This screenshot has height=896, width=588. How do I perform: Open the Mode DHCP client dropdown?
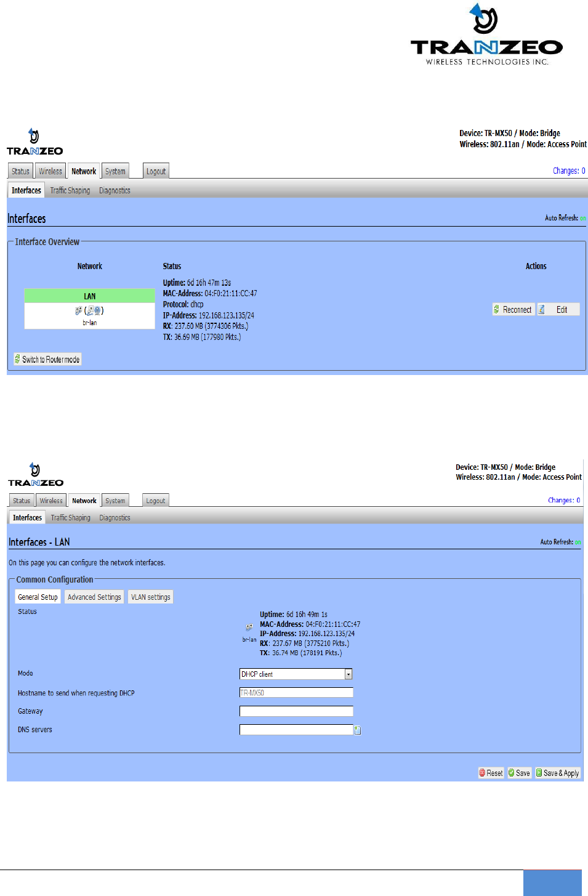tap(296, 674)
